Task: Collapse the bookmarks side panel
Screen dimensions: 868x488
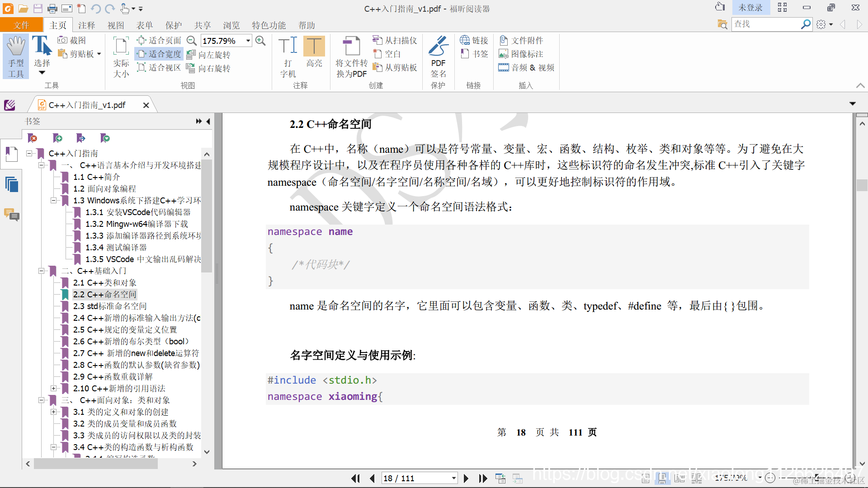Action: 208,121
